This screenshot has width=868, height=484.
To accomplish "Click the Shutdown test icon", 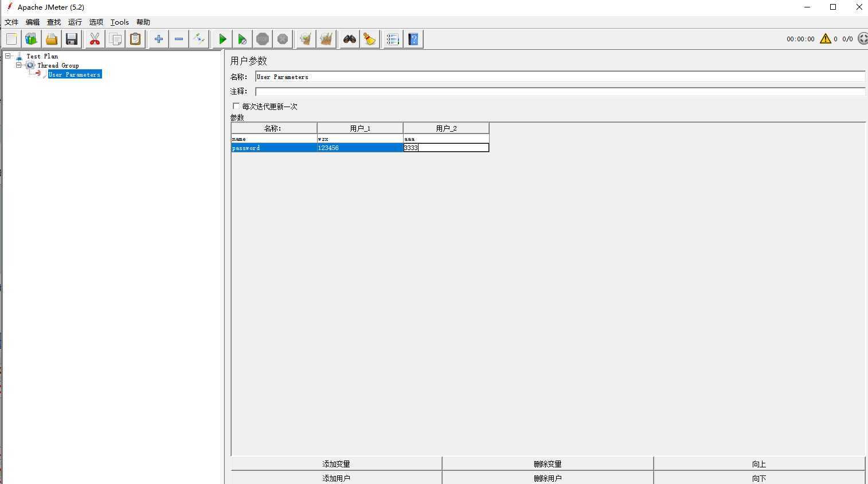I will click(283, 39).
